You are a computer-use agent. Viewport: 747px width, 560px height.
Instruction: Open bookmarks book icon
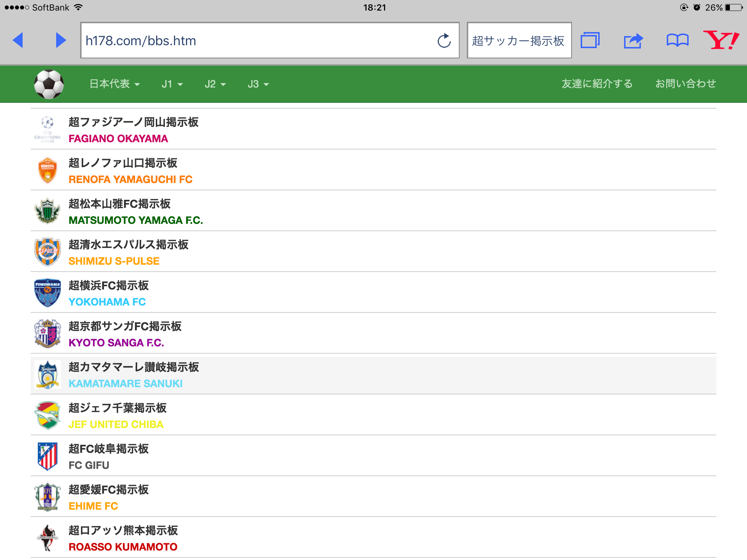pyautogui.click(x=677, y=40)
